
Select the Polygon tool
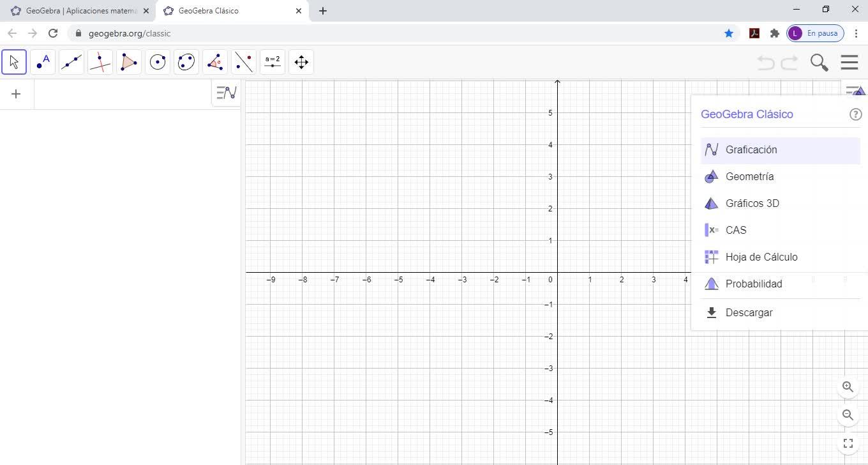pyautogui.click(x=129, y=62)
